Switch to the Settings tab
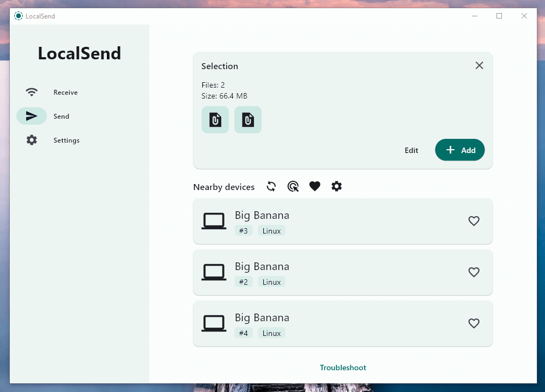The height and width of the screenshot is (392, 545). (66, 140)
